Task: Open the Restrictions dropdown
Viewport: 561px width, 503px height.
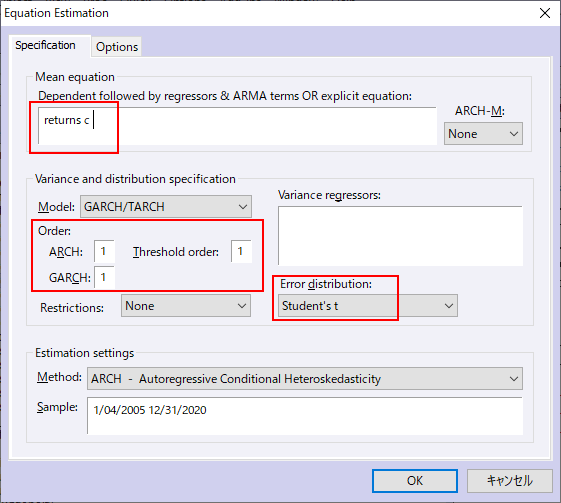Action: pyautogui.click(x=186, y=306)
